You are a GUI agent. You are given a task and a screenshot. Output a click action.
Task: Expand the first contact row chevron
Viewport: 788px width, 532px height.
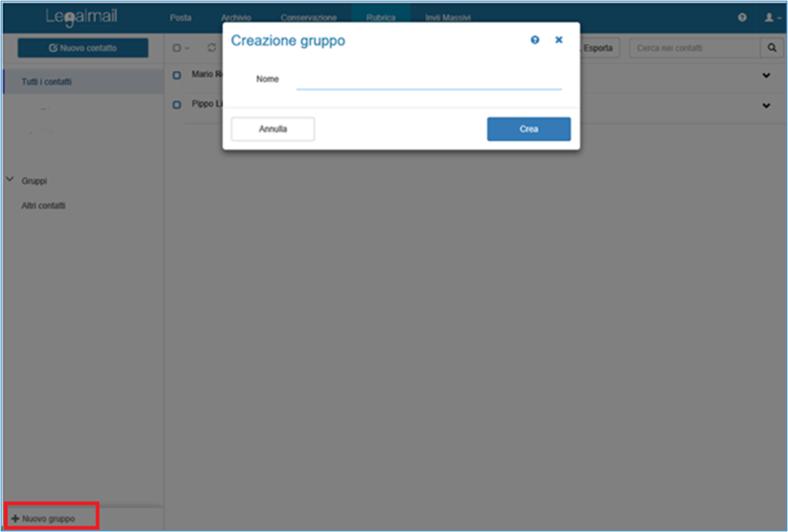[x=765, y=76]
